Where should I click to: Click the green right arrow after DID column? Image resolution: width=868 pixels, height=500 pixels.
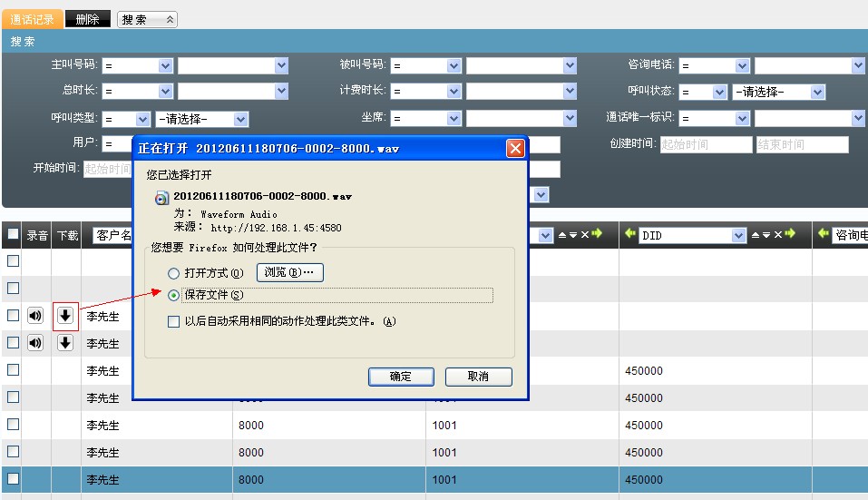790,235
